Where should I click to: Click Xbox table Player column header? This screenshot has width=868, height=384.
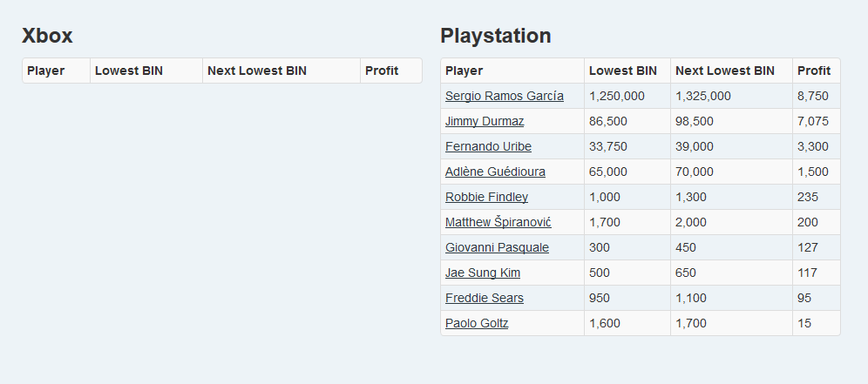point(46,71)
